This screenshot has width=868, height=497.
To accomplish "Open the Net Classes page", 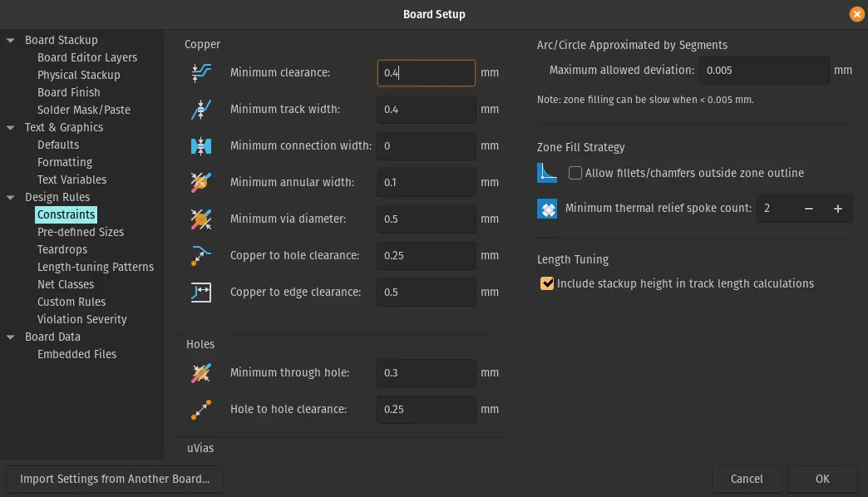I will point(66,284).
